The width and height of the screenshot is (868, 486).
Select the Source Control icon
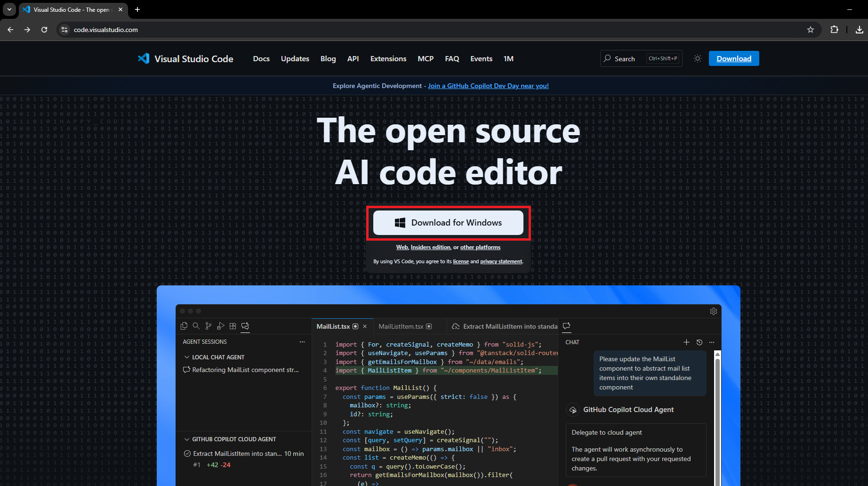[x=208, y=326]
